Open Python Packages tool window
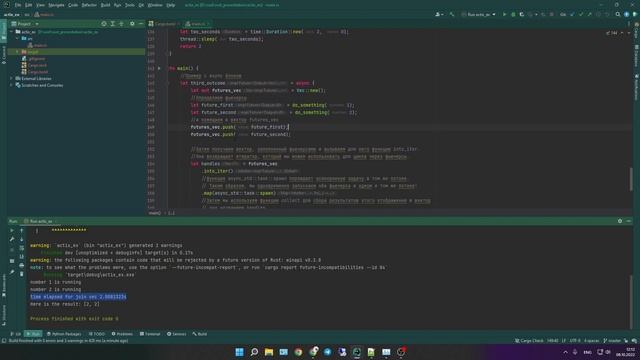This screenshot has width=640, height=360. pyautogui.click(x=64, y=334)
